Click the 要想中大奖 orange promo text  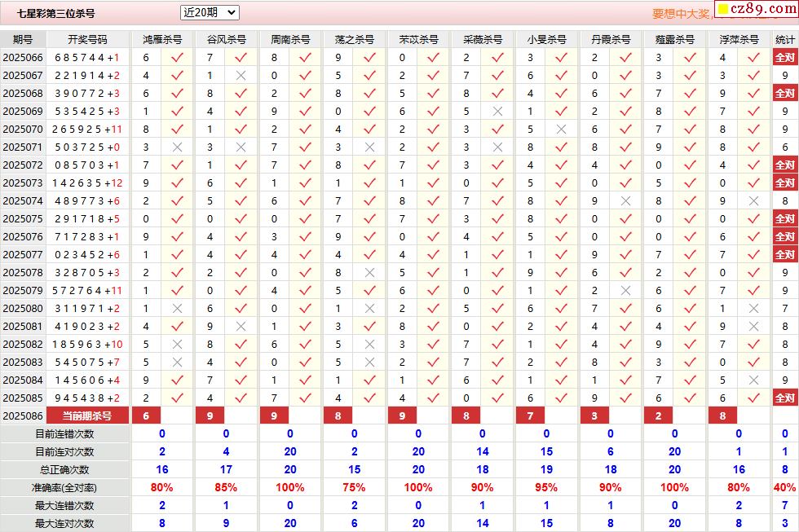tap(681, 14)
